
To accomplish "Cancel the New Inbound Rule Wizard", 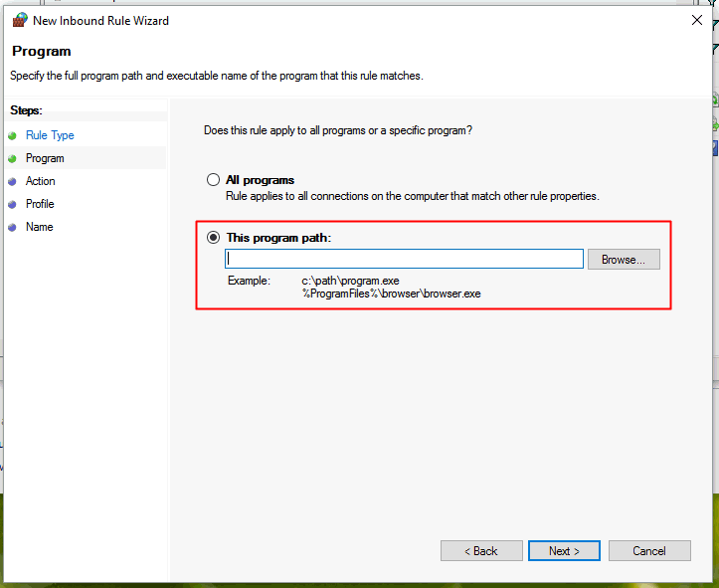I will (x=649, y=550).
